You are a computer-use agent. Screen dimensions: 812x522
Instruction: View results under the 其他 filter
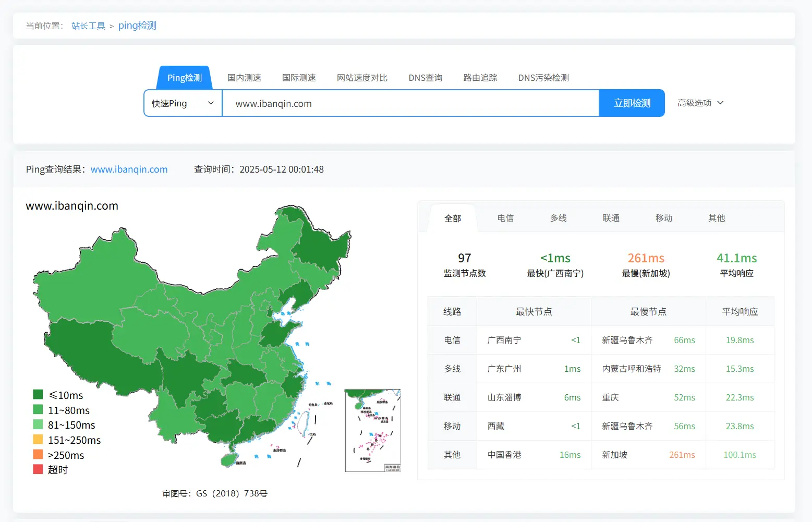click(716, 218)
